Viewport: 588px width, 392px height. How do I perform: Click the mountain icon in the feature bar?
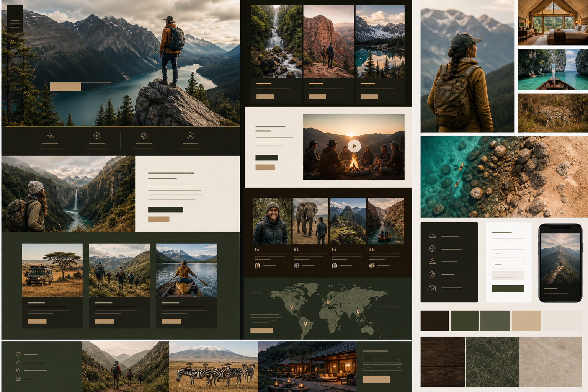point(50,136)
